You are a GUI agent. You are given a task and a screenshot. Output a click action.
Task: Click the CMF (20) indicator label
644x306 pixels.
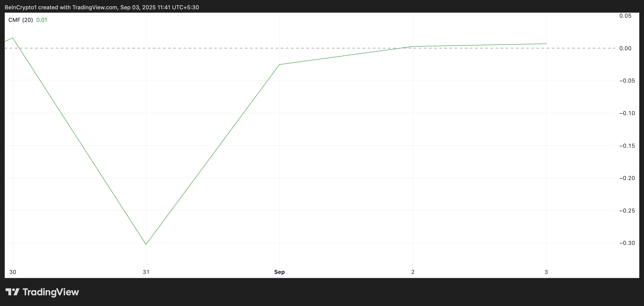(x=20, y=20)
